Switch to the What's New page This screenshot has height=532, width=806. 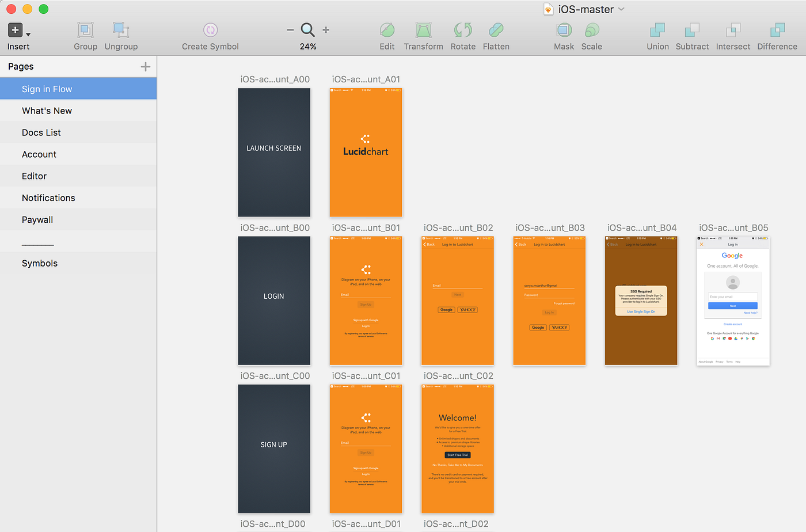pos(47,111)
